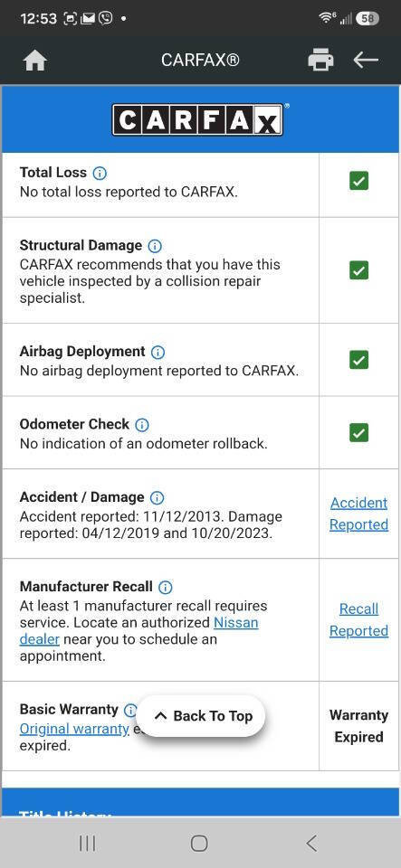Open the Original warranty link
This screenshot has width=401, height=868.
click(74, 729)
